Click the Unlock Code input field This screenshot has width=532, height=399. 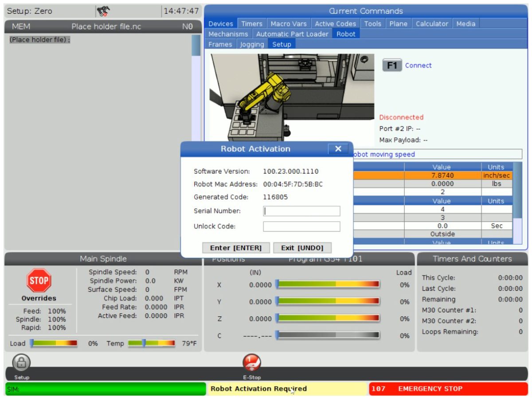click(x=301, y=227)
